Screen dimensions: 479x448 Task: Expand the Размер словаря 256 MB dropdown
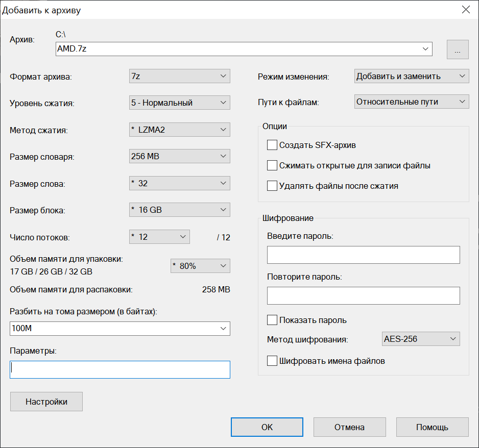tap(179, 156)
